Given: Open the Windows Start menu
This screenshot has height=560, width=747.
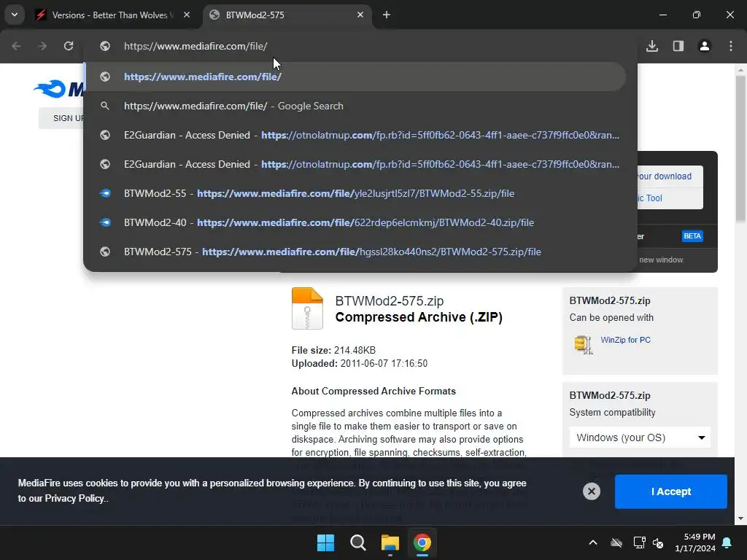Looking at the screenshot, I should (x=326, y=542).
